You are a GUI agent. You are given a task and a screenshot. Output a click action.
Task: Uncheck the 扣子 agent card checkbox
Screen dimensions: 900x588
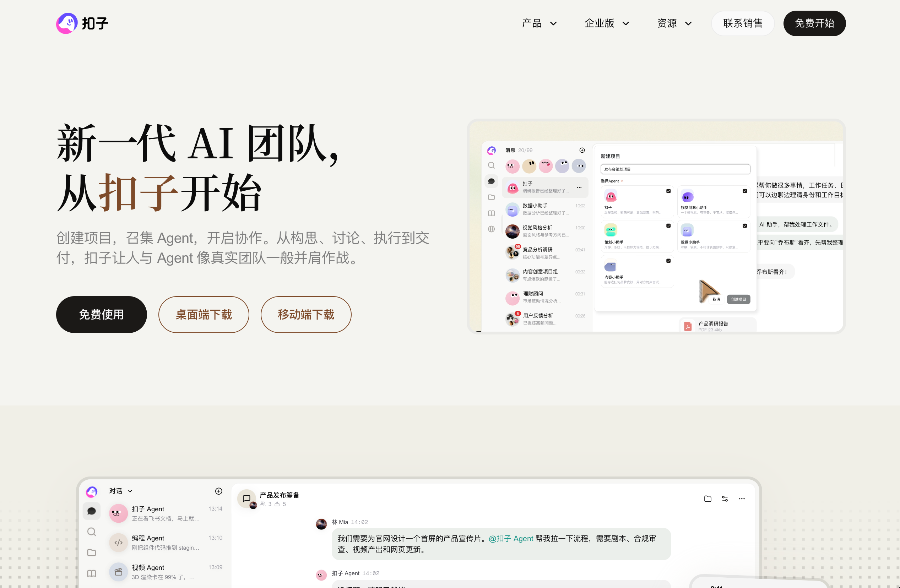pos(668,191)
